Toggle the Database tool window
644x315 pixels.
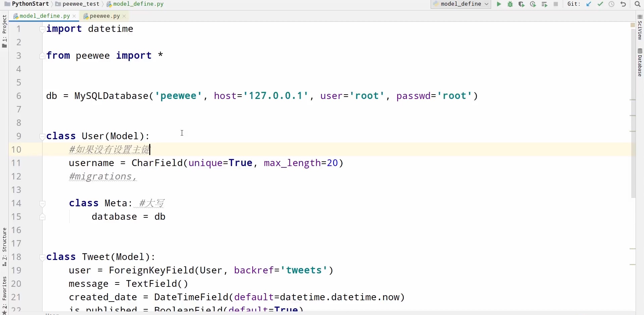640,63
